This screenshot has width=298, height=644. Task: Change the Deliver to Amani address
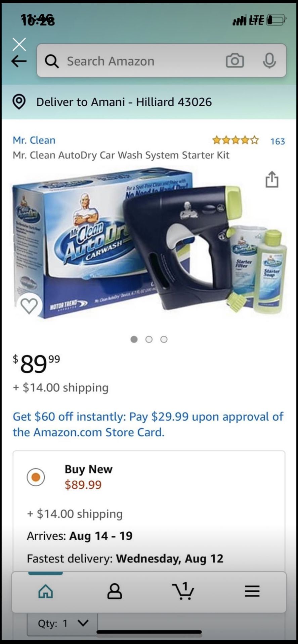click(x=124, y=102)
